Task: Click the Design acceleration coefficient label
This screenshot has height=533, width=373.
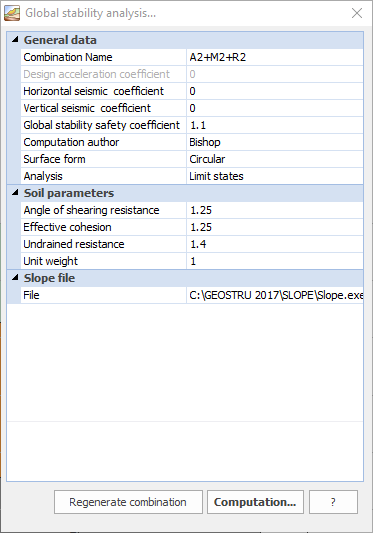Action: [97, 74]
